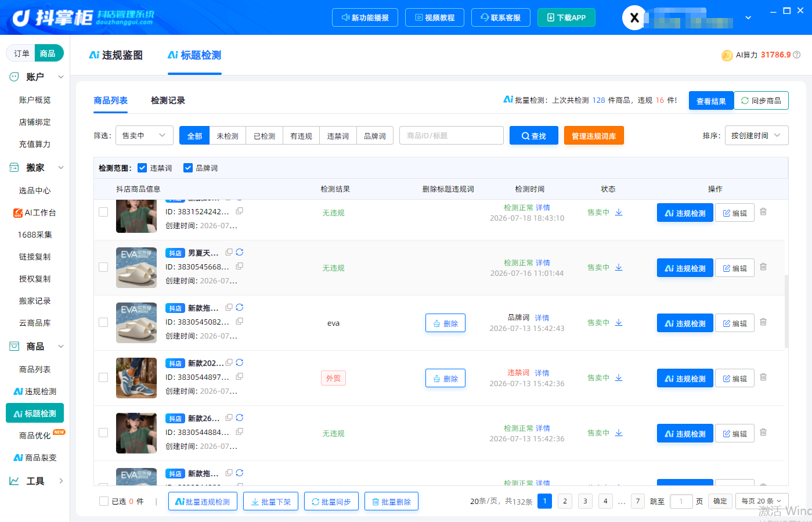Select the 有违规 filter tab
The image size is (812, 522).
click(x=301, y=136)
